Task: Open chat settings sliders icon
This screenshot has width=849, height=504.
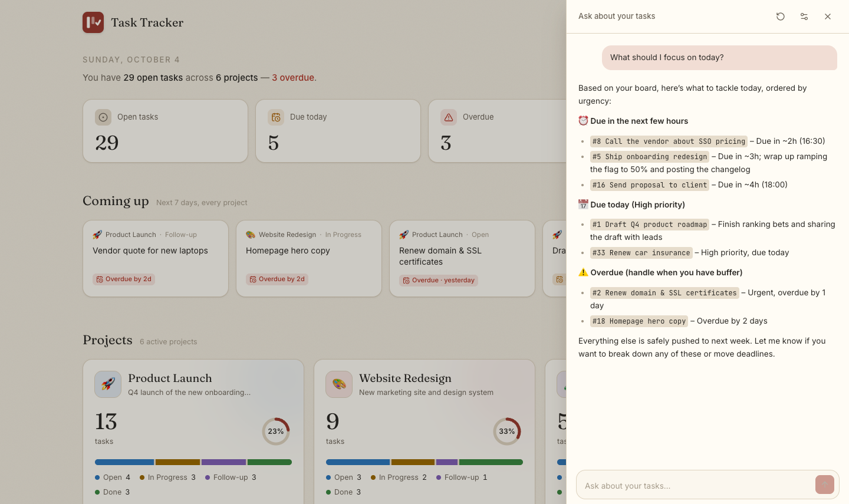Action: click(x=804, y=17)
